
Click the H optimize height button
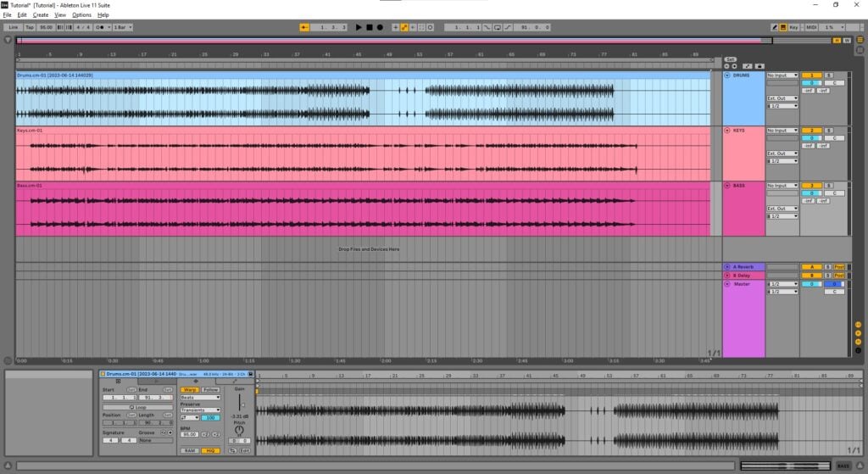(x=837, y=41)
